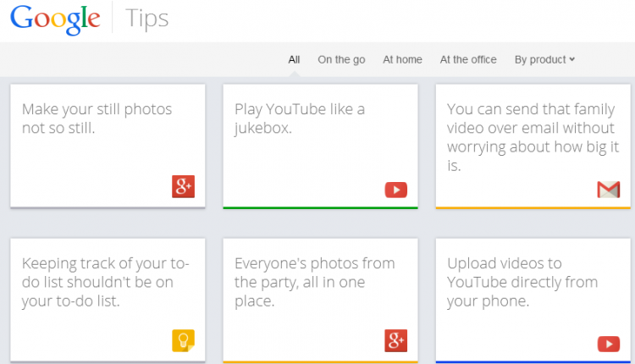Open "Upload videos to YouTube" tip text
Screen dimensions: 635x364
pos(522,281)
